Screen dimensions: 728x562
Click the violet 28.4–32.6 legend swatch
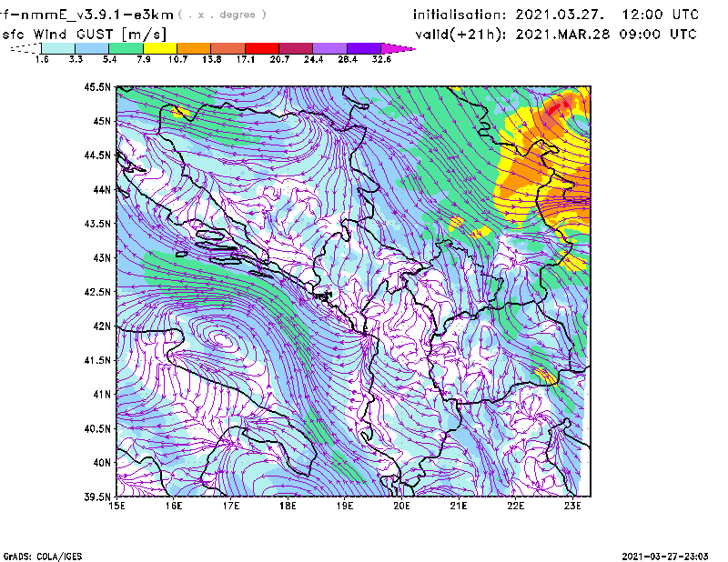coord(364,48)
